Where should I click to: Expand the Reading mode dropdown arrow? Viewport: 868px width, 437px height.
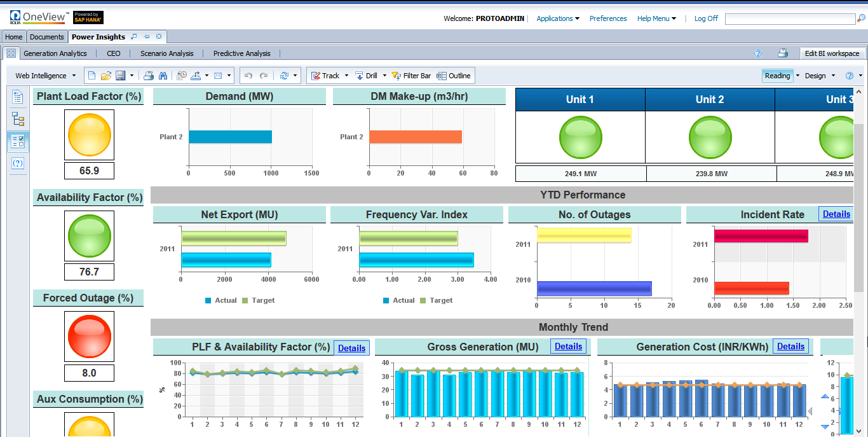tap(797, 76)
